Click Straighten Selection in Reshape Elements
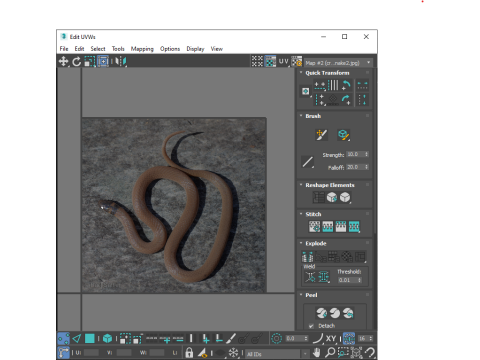Image resolution: width=480 pixels, height=360 pixels. coord(318,197)
